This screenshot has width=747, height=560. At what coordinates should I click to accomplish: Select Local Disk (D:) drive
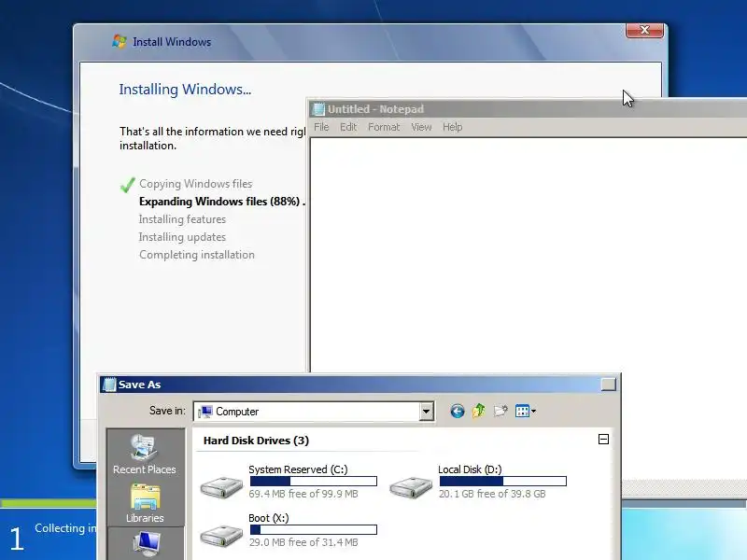click(x=478, y=481)
